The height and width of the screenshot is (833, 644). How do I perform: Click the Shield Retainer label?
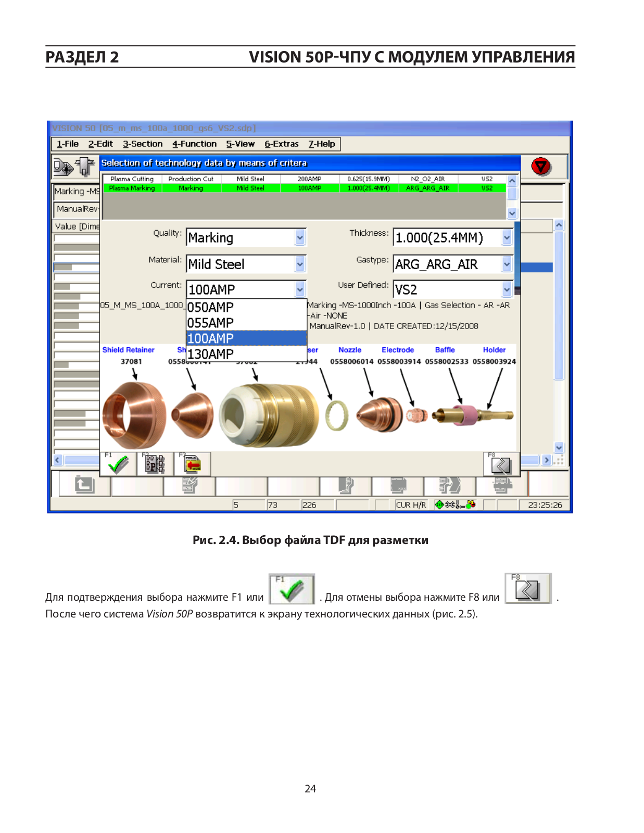[129, 350]
